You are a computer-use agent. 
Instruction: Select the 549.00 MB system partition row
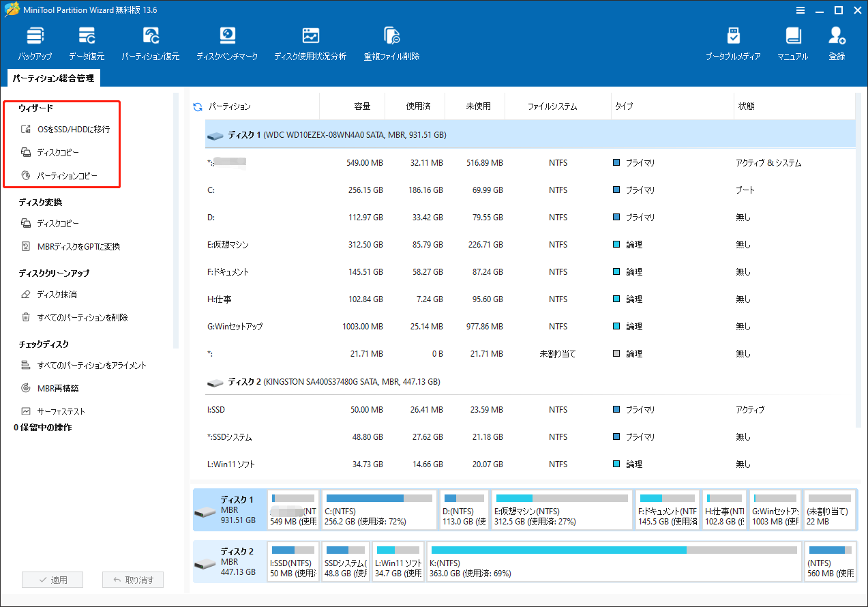click(x=530, y=163)
